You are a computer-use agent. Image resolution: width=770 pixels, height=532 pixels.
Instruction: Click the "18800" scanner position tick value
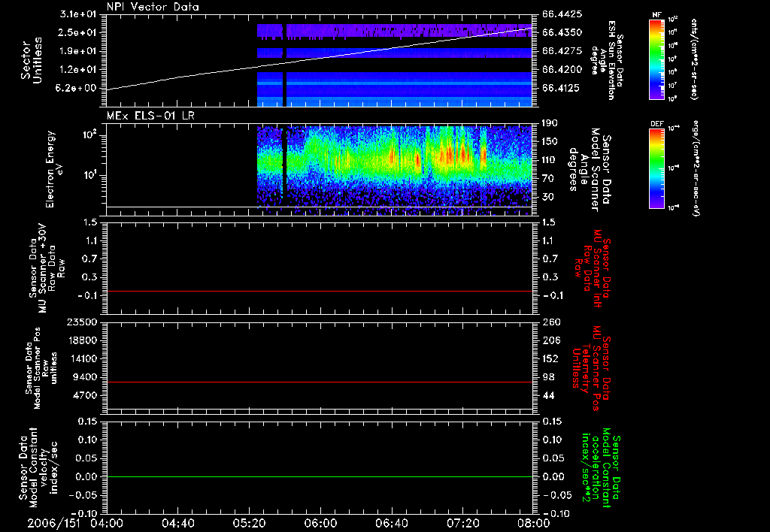click(x=82, y=340)
